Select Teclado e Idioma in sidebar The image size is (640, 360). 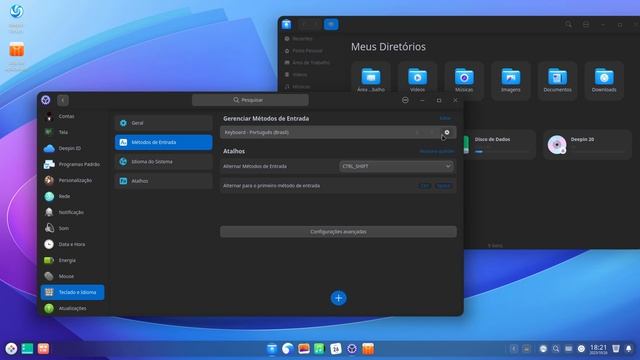point(72,292)
